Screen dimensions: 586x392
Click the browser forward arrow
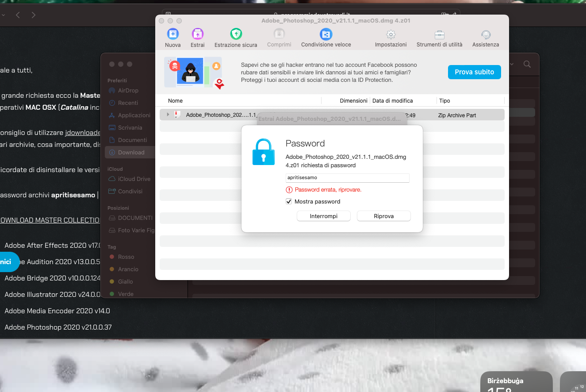(x=34, y=15)
